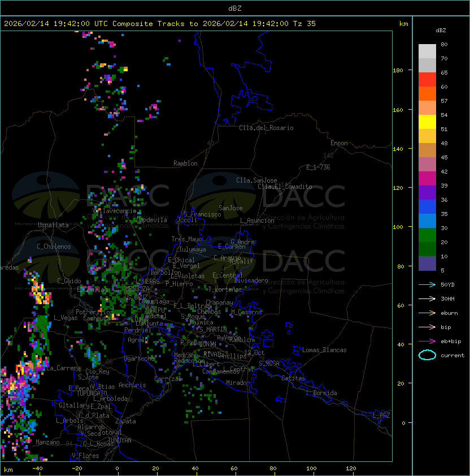
Task: Click the pink bip arrow in legend
Action: [427, 327]
